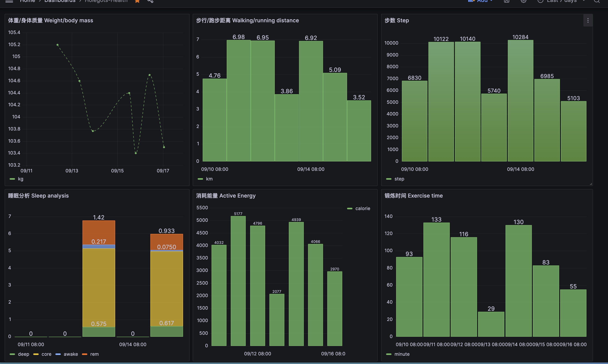The width and height of the screenshot is (608, 364).
Task: Click the Exercise time panel title
Action: pyautogui.click(x=413, y=195)
